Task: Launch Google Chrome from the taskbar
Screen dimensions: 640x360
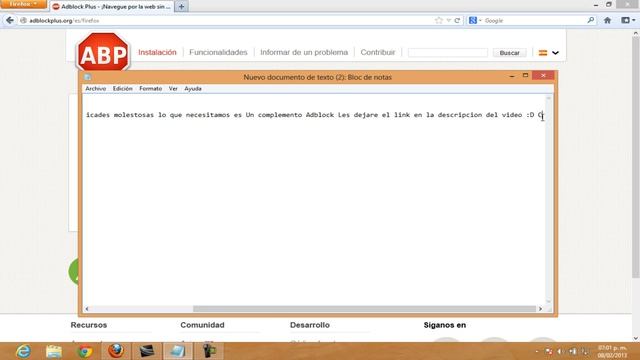Action: [x=85, y=351]
